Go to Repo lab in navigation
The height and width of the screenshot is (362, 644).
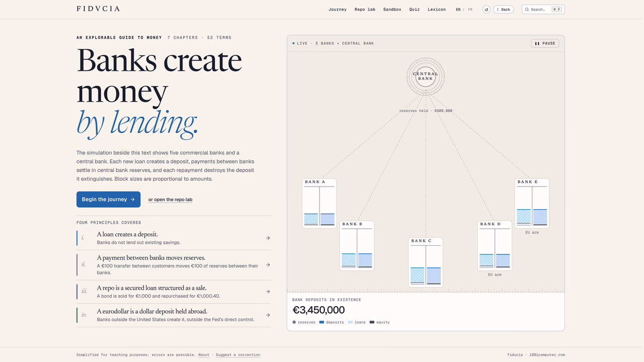(365, 10)
